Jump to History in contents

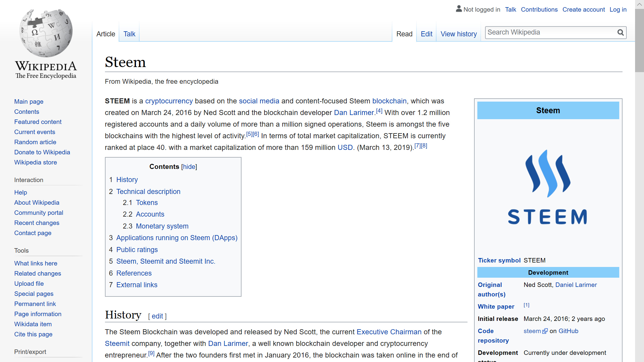click(127, 180)
